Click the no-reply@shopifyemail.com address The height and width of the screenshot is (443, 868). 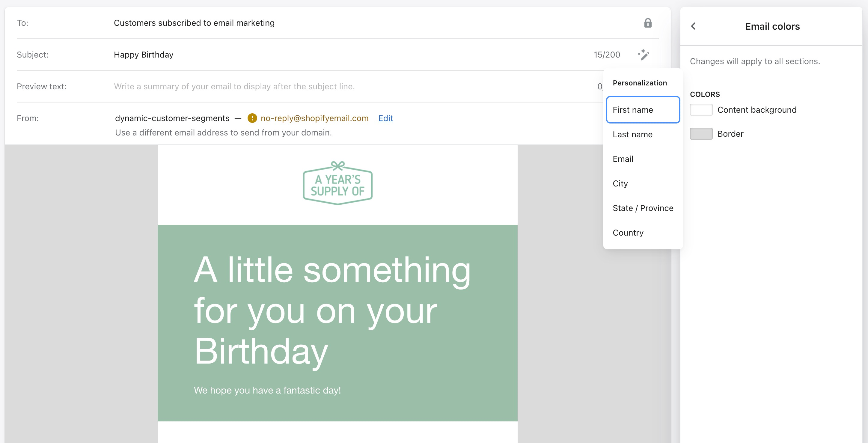tap(314, 118)
